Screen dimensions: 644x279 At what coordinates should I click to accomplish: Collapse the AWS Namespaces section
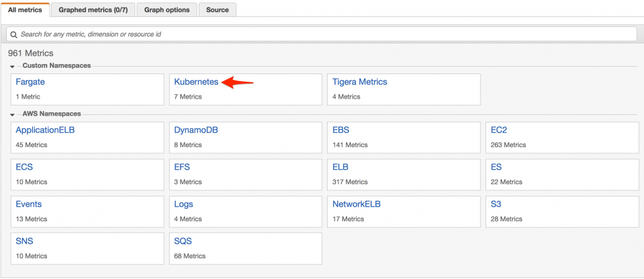point(13,114)
